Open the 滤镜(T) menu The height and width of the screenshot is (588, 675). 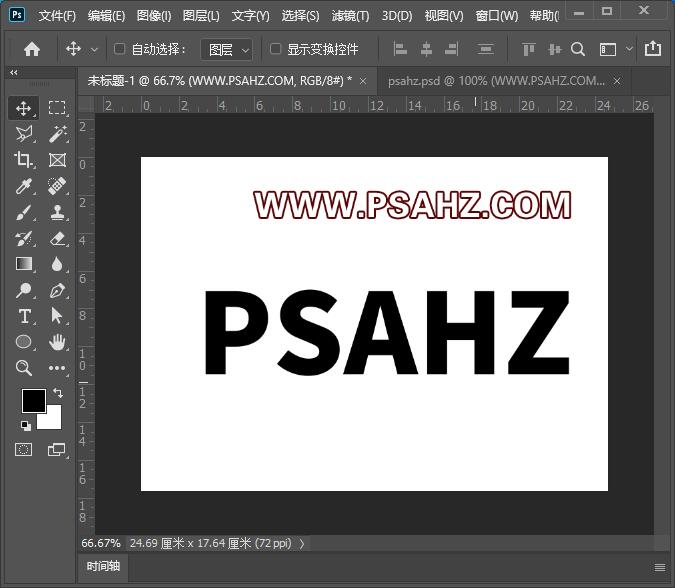coord(350,16)
